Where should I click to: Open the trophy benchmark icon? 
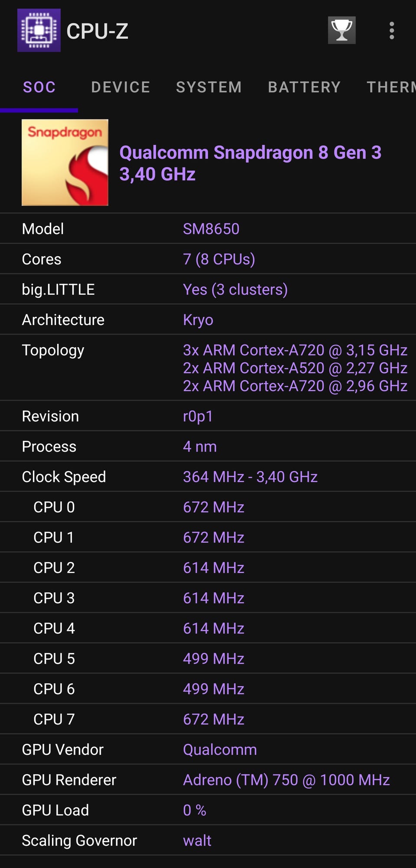(341, 30)
